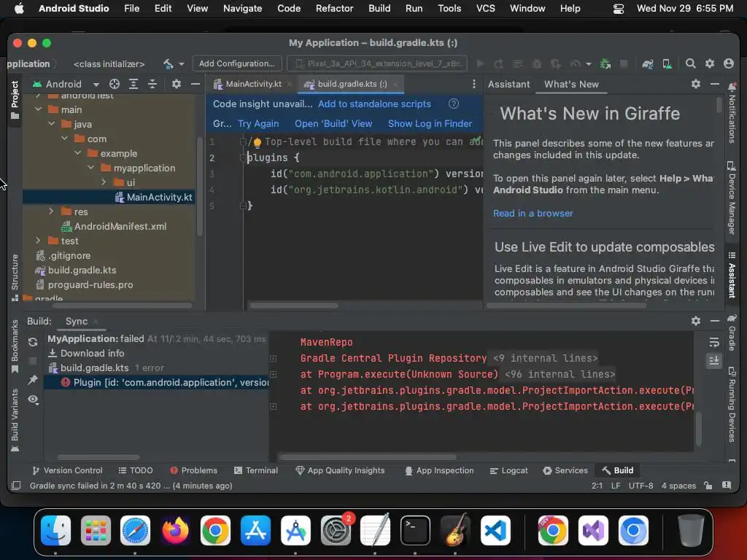Open Assistant panel settings gear
Image resolution: width=747 pixels, height=560 pixels.
[x=696, y=84]
